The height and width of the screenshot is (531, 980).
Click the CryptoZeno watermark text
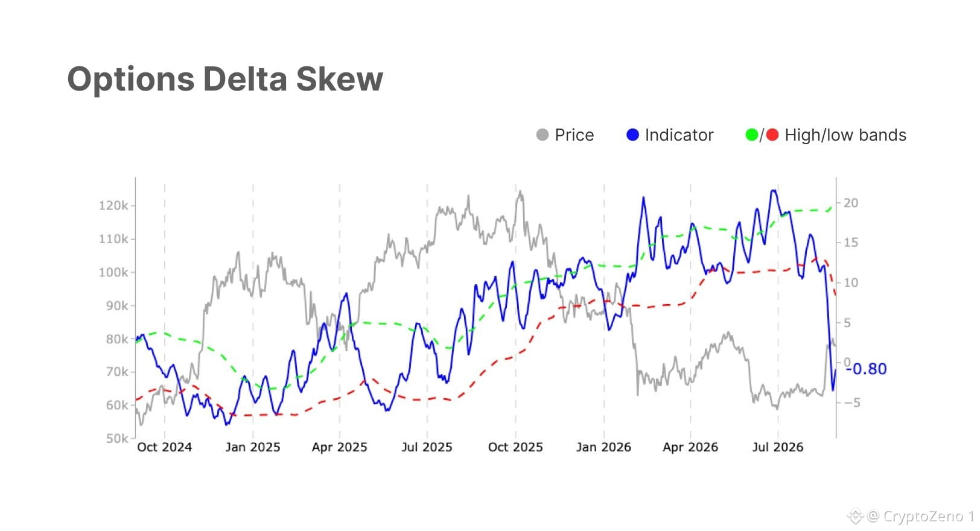pyautogui.click(x=923, y=516)
